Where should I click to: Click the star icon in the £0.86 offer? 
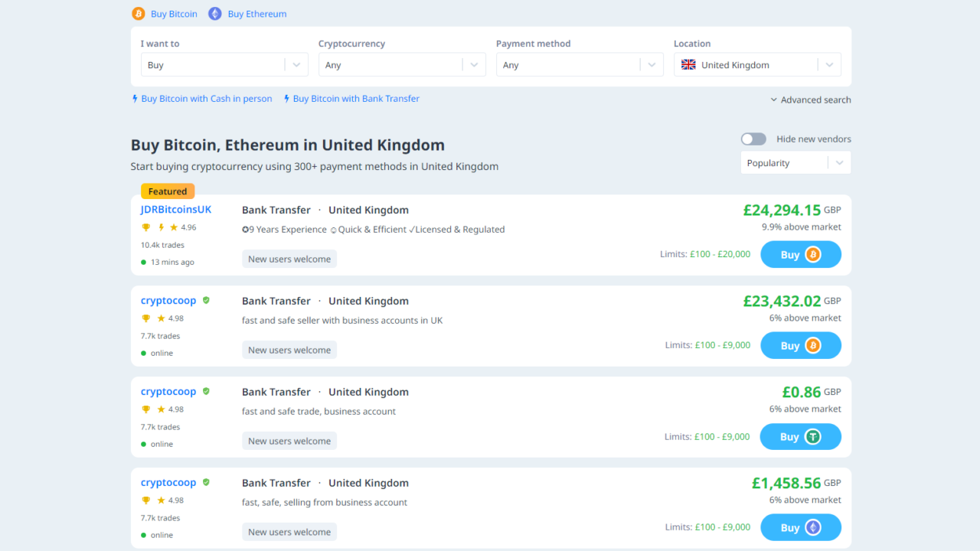pos(161,409)
